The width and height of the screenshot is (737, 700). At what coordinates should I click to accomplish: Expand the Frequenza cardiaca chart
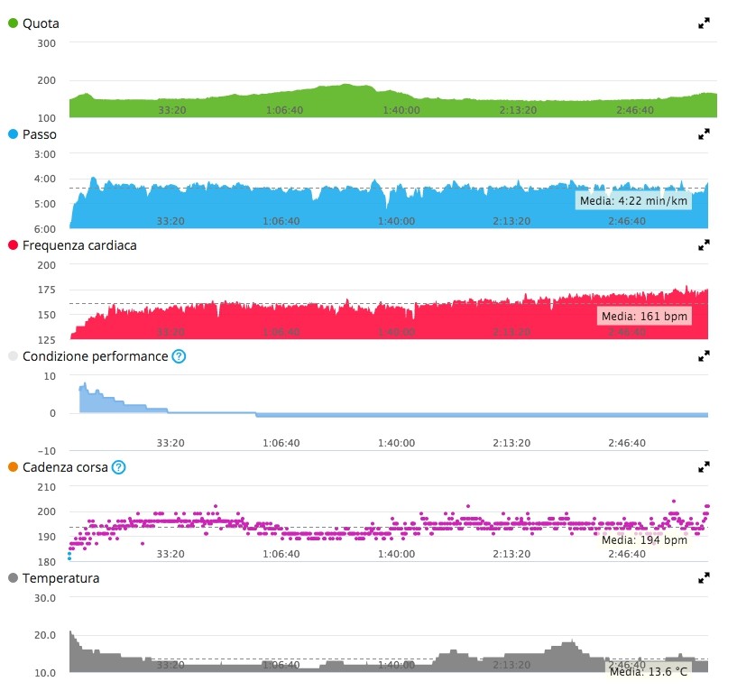(705, 244)
